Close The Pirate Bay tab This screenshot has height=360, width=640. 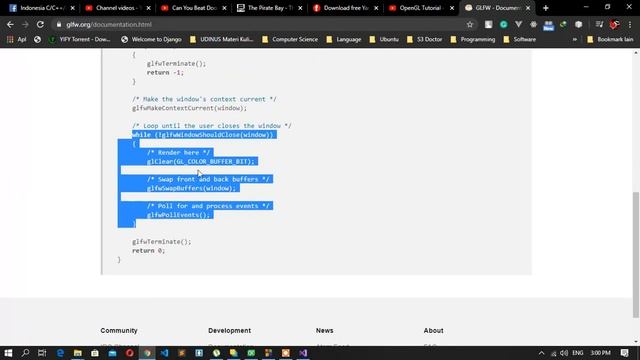[x=300, y=8]
